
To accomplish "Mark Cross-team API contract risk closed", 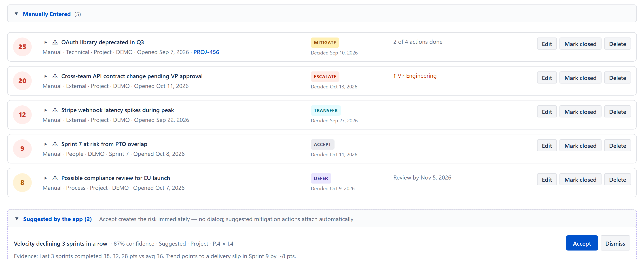I will (x=580, y=78).
